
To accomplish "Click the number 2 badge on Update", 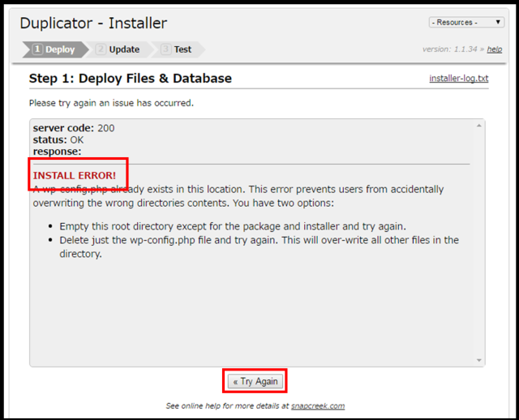I will tap(101, 49).
